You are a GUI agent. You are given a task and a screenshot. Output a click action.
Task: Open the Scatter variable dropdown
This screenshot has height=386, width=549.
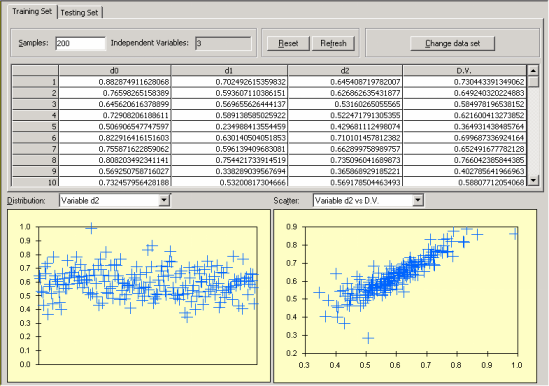pyautogui.click(x=417, y=200)
